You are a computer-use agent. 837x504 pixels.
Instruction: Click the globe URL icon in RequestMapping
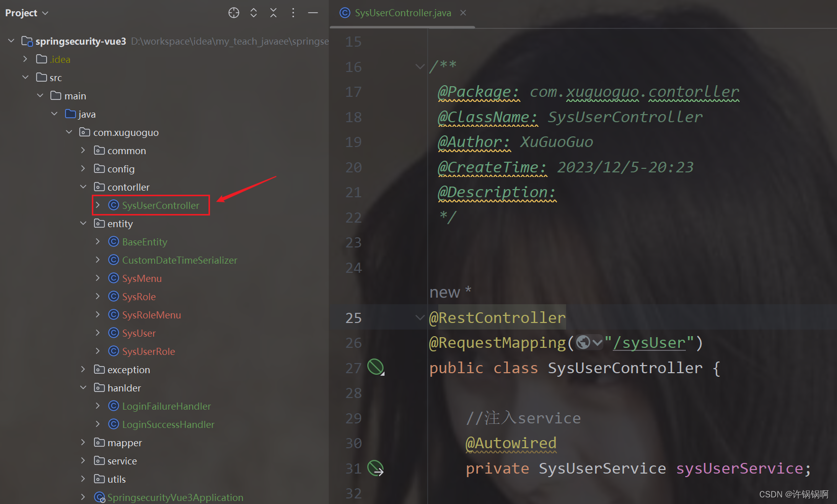[583, 343]
